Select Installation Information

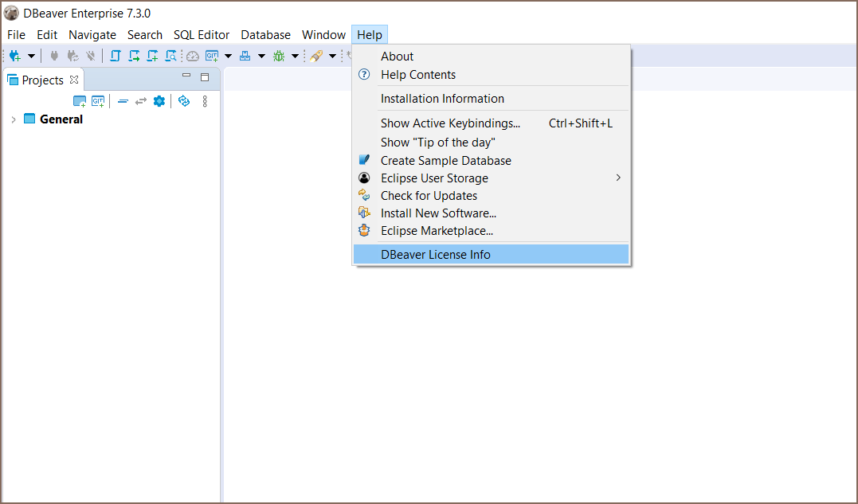point(491,99)
